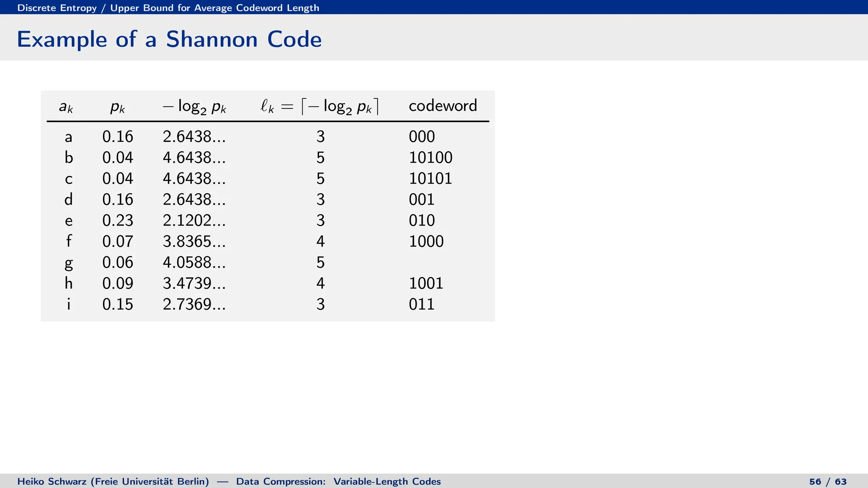
Task: Click the '− log2 p_k' column header
Action: point(195,106)
